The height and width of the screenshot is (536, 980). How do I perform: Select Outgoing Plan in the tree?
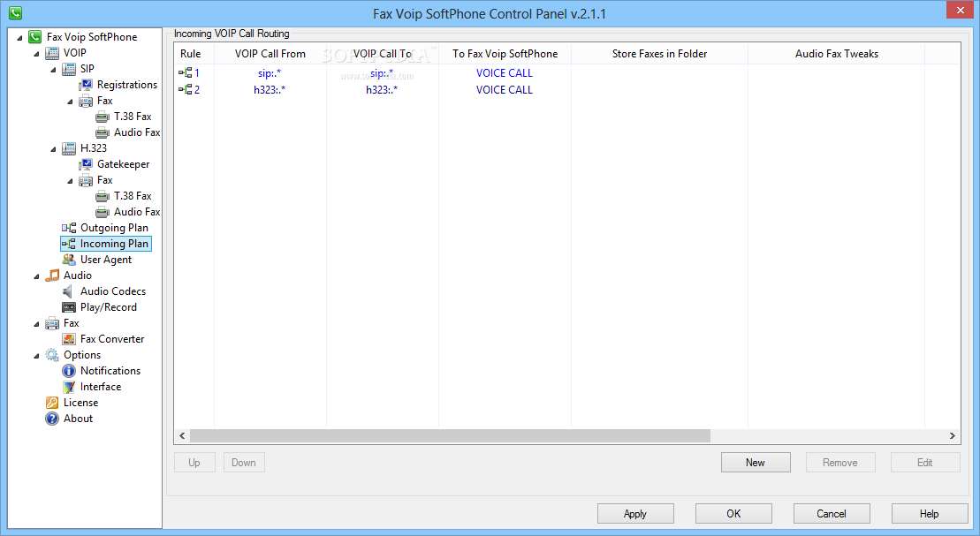coord(114,228)
